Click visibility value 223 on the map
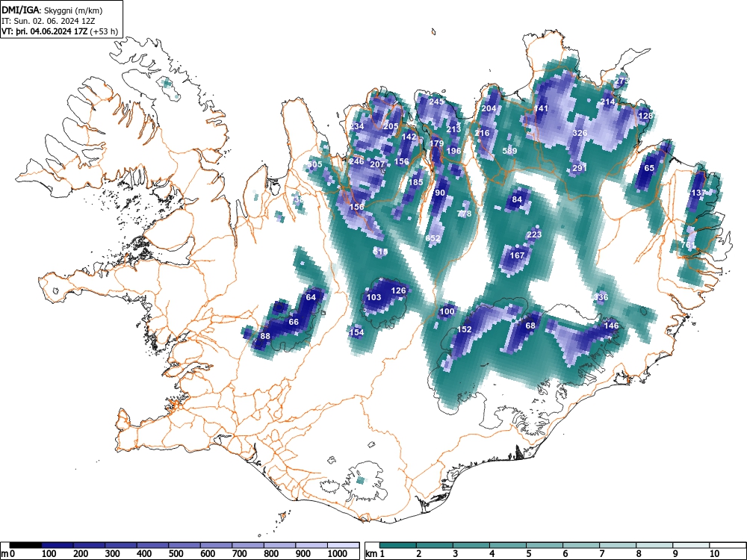This screenshot has width=747, height=560. pyautogui.click(x=535, y=234)
